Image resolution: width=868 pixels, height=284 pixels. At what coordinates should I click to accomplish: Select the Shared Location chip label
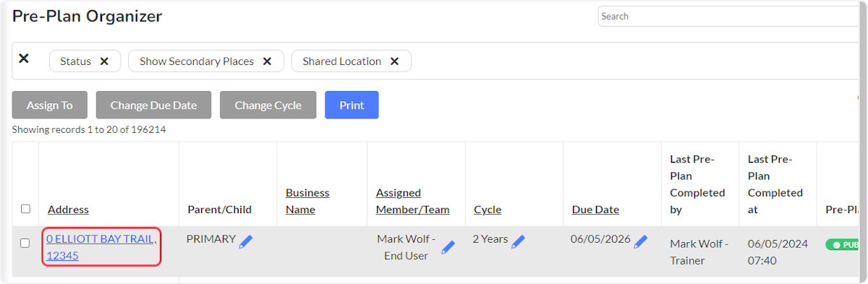(x=341, y=61)
